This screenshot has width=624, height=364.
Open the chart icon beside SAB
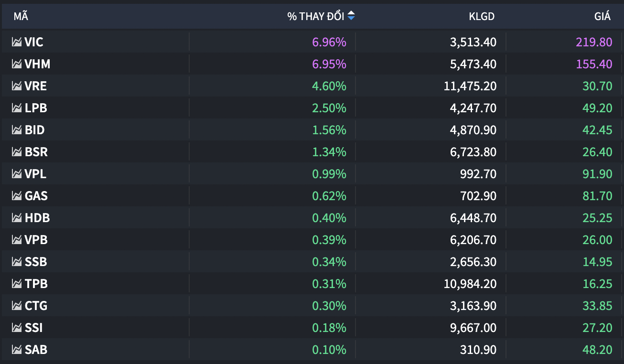pos(17,350)
